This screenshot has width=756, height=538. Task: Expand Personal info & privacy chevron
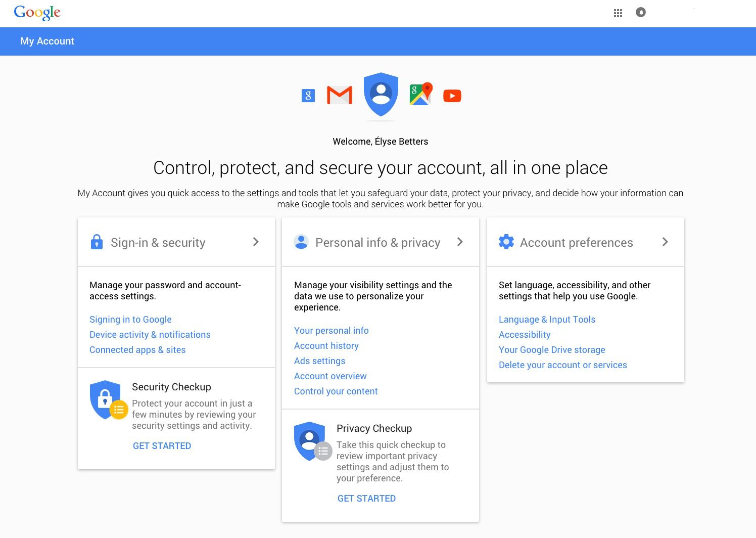(460, 242)
